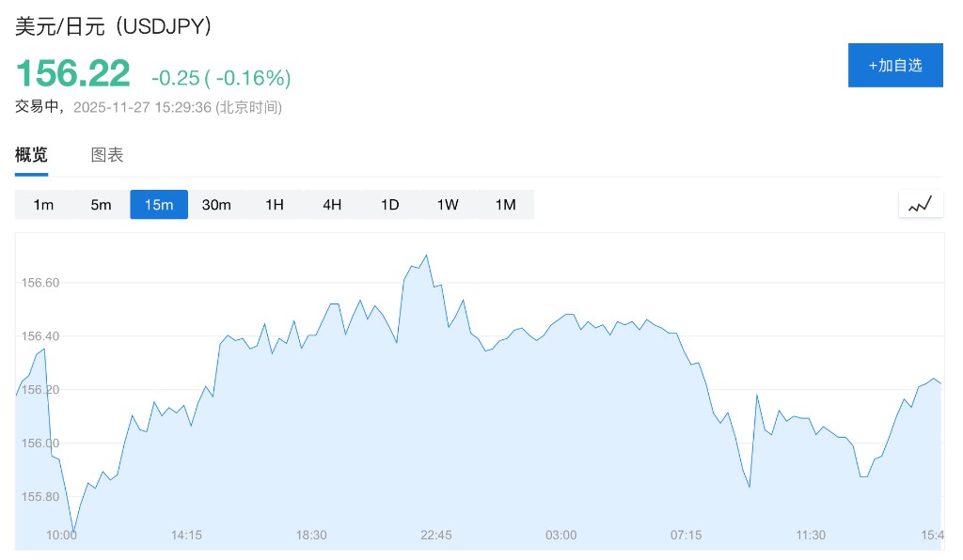
Task: Select the 概览 overview tab
Action: coord(31,155)
